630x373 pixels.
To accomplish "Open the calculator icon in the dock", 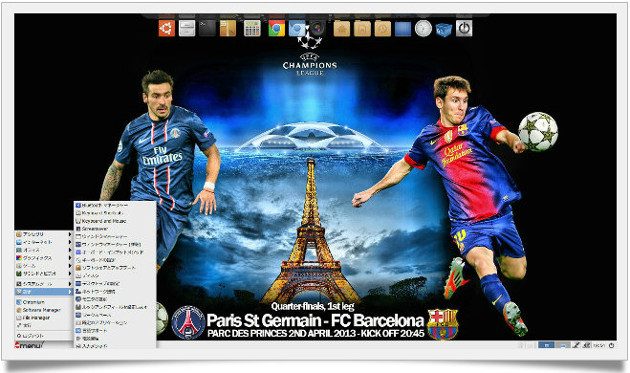I will point(252,29).
